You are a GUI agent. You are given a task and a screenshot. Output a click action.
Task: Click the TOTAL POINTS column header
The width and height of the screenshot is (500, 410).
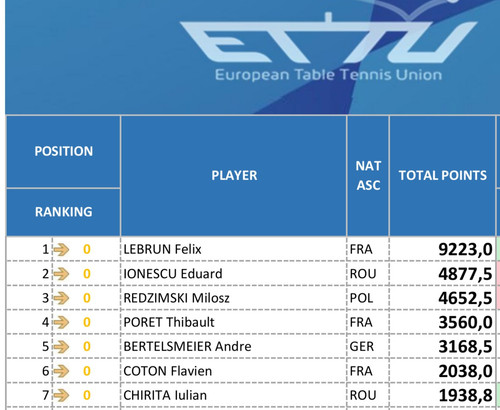click(x=442, y=176)
